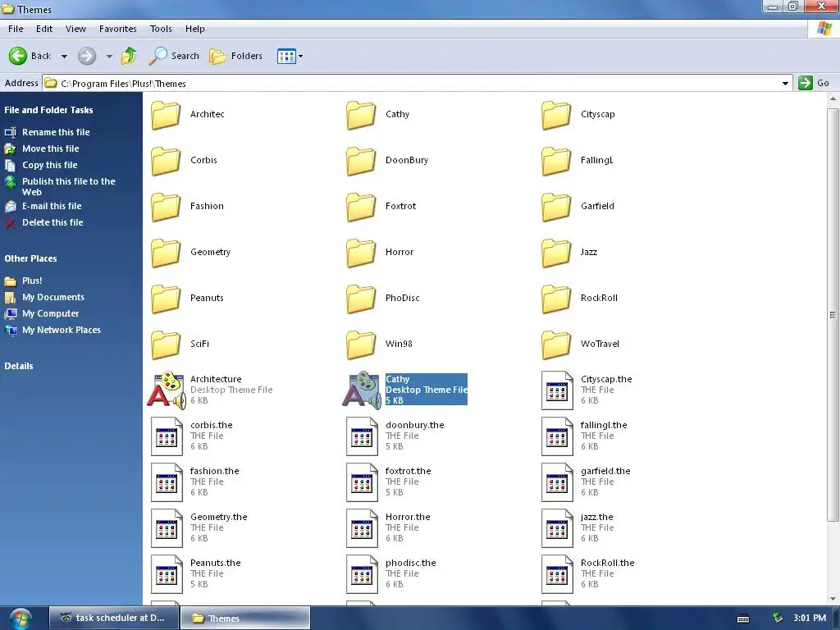
Task: Open the Back history dropdown arrow
Action: (64, 56)
